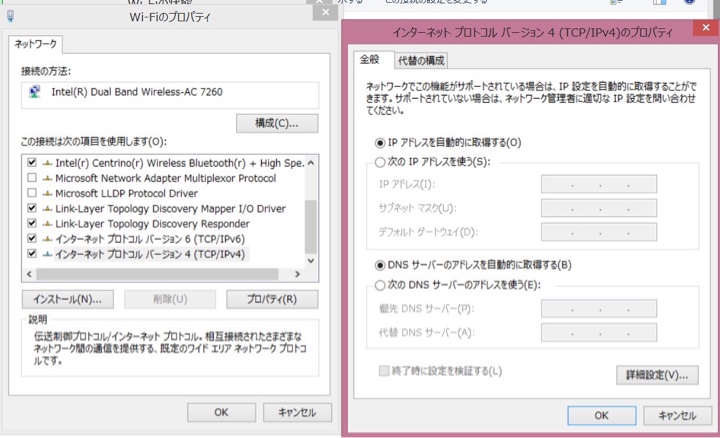Click the デフォルト ゲートウェイ(D) input field
The height and width of the screenshot is (438, 720).
[x=599, y=232]
